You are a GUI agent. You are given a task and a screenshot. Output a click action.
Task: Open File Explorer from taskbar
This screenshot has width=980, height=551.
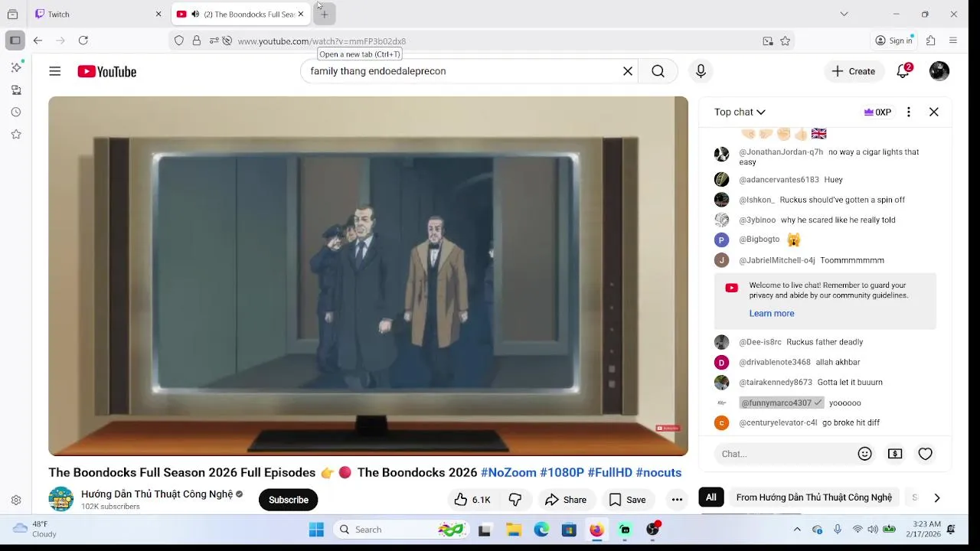(514, 530)
